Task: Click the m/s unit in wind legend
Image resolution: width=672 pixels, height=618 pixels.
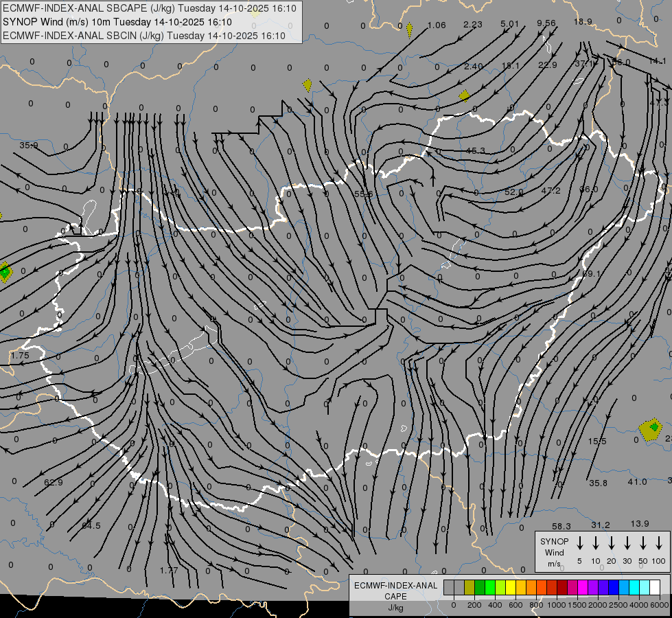Action: (x=554, y=564)
